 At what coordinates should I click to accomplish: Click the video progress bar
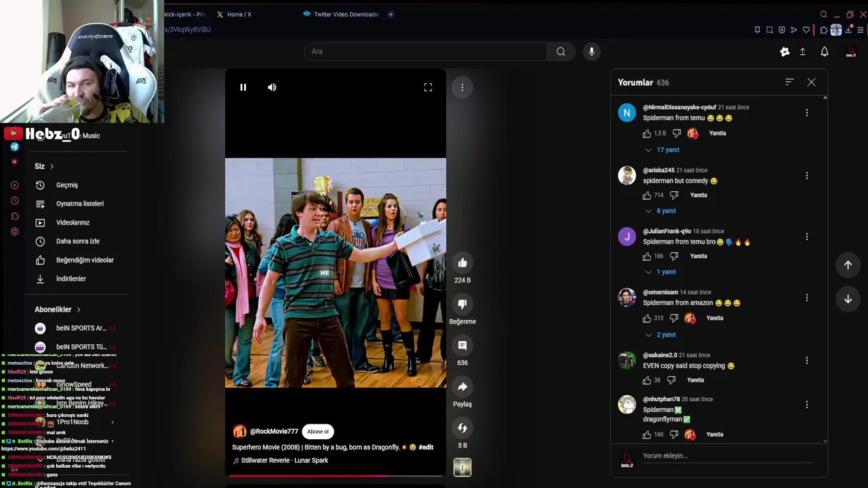336,476
